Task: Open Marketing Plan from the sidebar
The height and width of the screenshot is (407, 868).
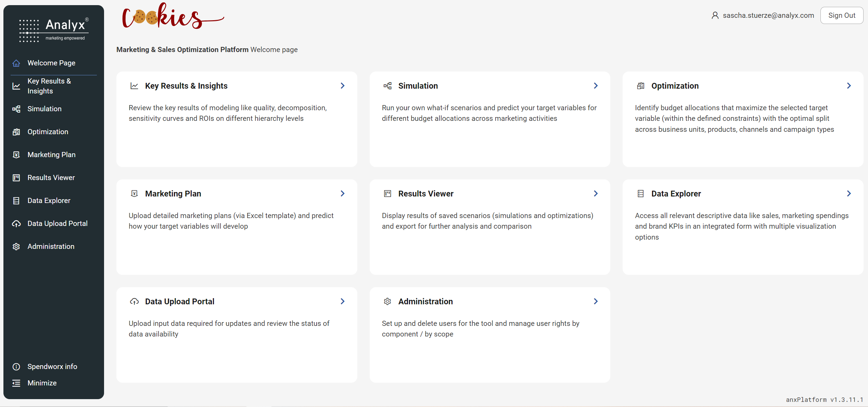Action: tap(51, 155)
